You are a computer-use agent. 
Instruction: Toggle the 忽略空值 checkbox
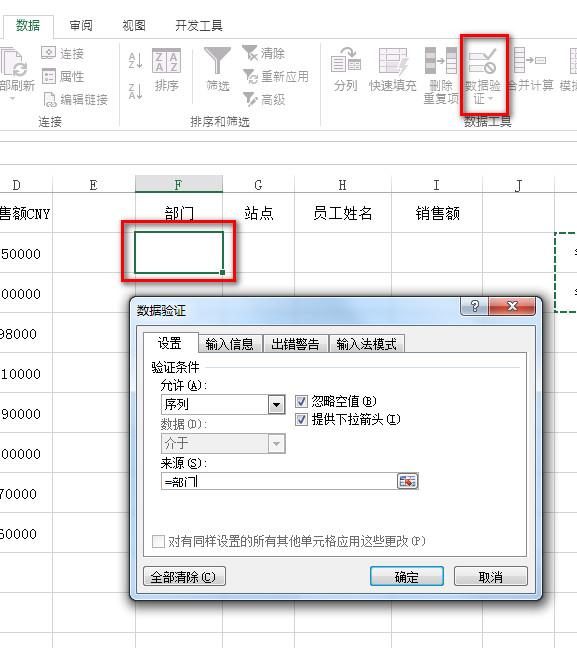(x=301, y=401)
